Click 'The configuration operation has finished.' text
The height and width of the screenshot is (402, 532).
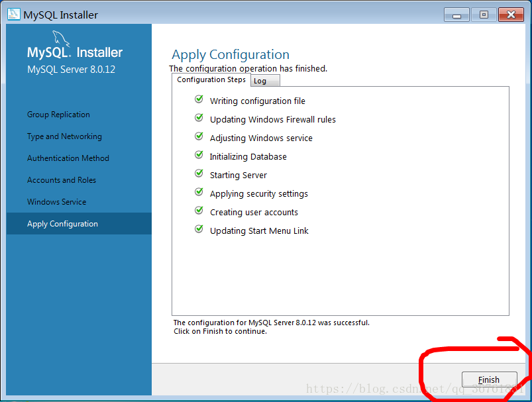[248, 68]
